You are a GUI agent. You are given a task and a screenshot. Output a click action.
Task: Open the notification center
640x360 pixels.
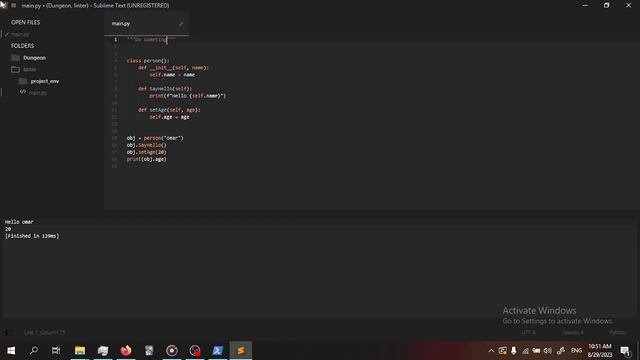coord(625,351)
